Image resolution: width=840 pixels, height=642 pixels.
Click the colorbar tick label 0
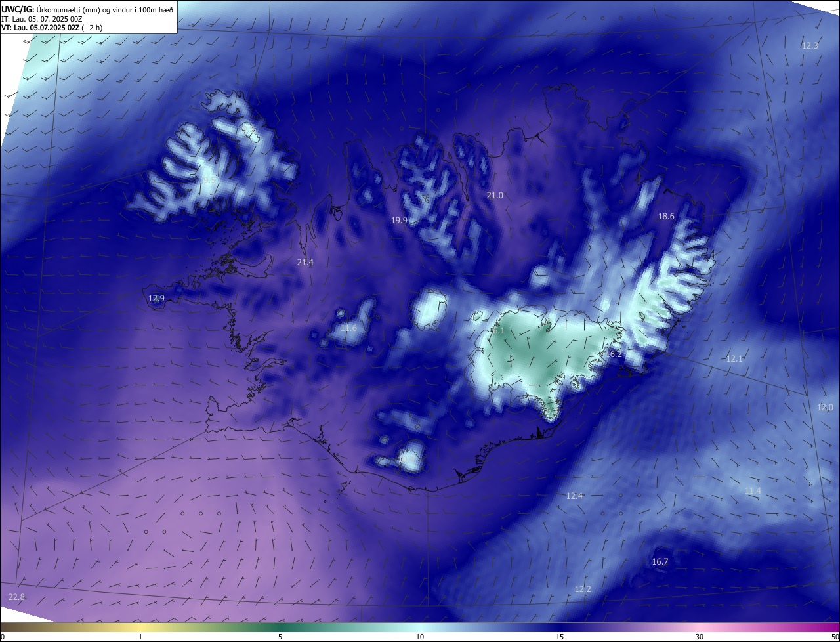click(x=3, y=637)
